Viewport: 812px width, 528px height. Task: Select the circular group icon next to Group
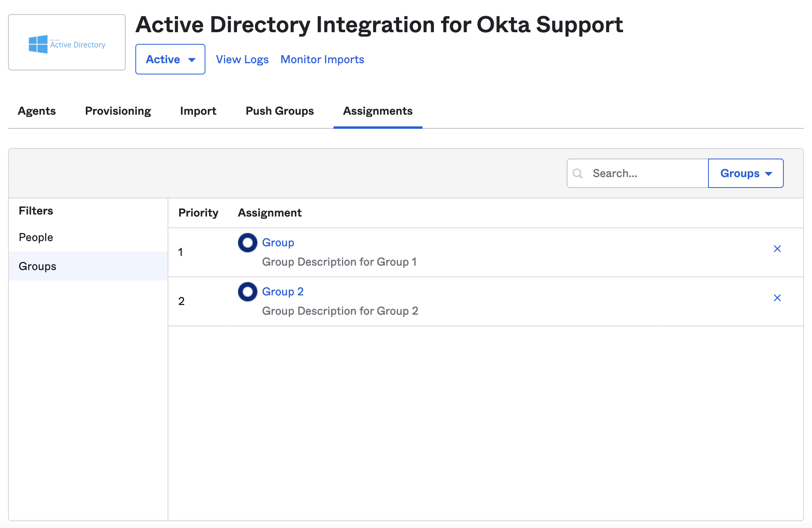(x=247, y=242)
